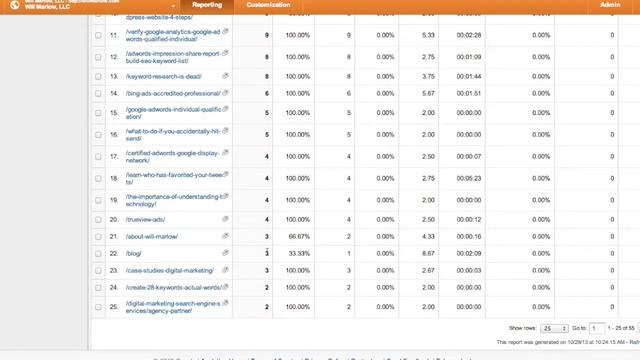Open external link icon for /bing-ads-accredited-professional/
Viewport: 640px width, 360px height.
point(225,93)
